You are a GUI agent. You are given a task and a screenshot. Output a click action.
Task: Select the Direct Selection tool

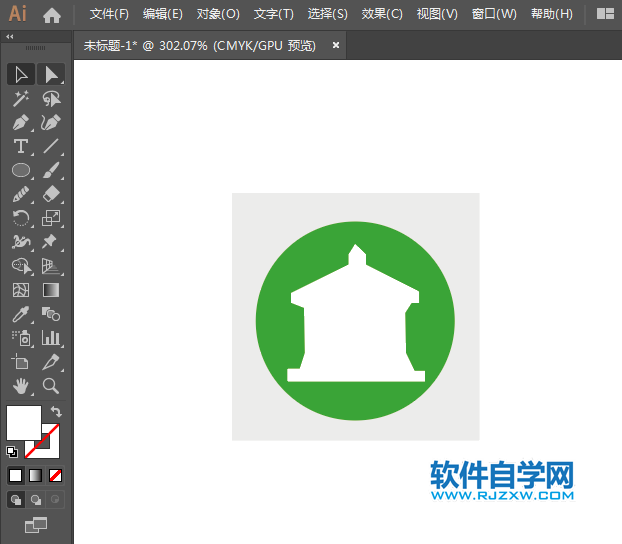click(x=51, y=74)
